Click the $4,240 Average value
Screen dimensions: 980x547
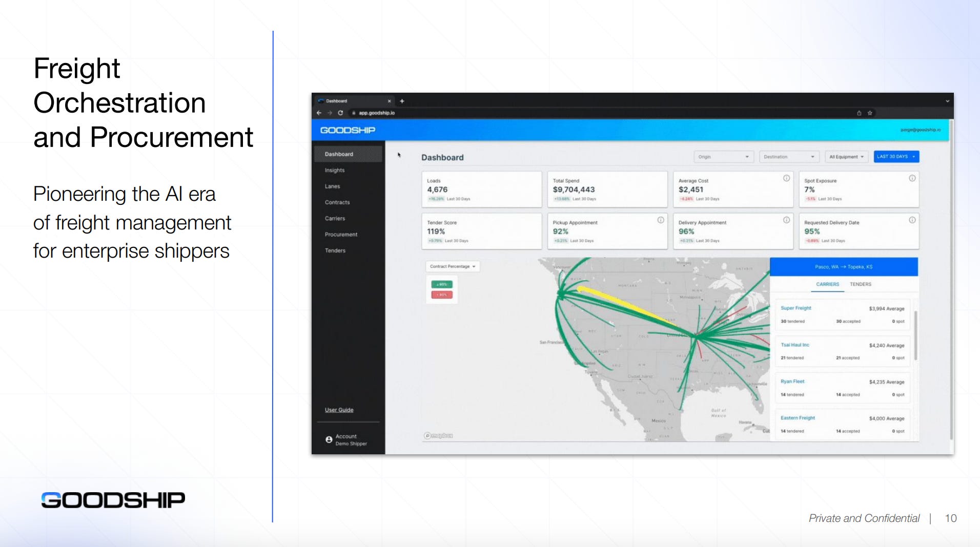(x=887, y=345)
